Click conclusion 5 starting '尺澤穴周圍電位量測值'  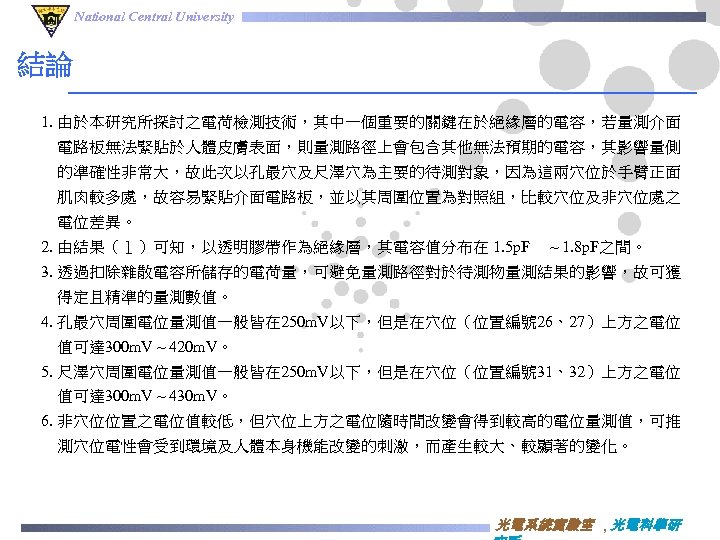click(360, 372)
